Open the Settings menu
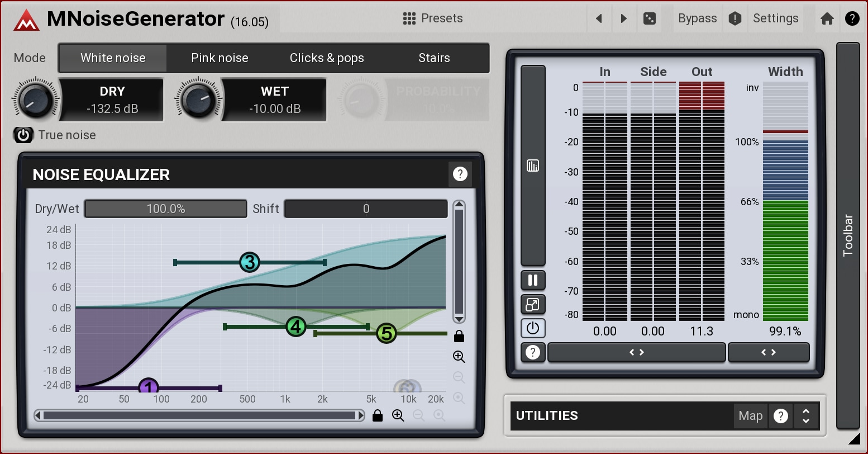 (775, 18)
